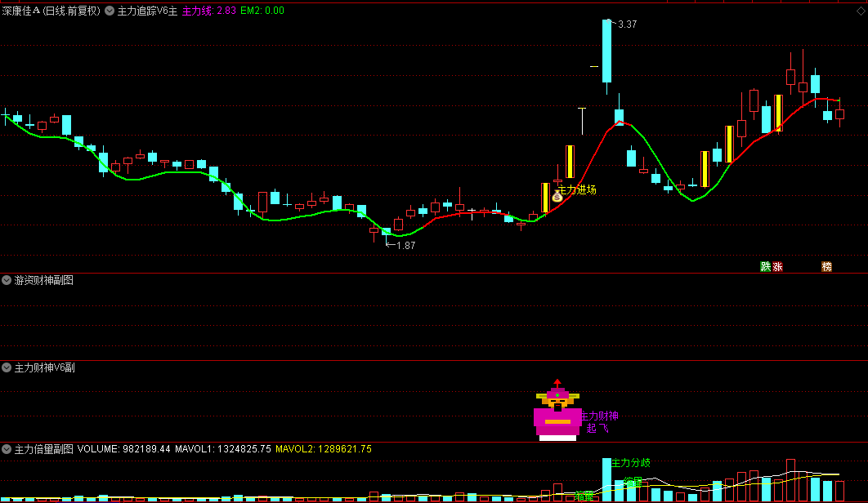The image size is (868, 503).
Task: Select the 深康佳A (日线.前复权) title
Action: 51,11
